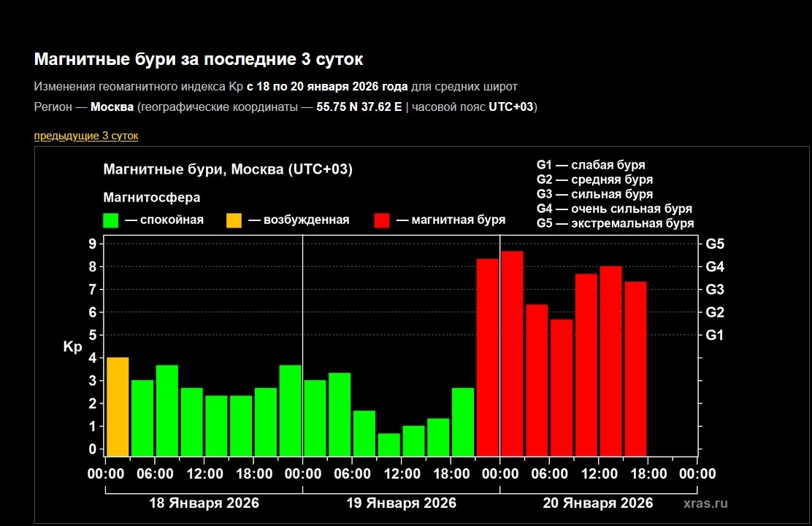812x526 pixels.
Task: Click the red 'магнитная буря' legend swatch
Action: tap(382, 220)
